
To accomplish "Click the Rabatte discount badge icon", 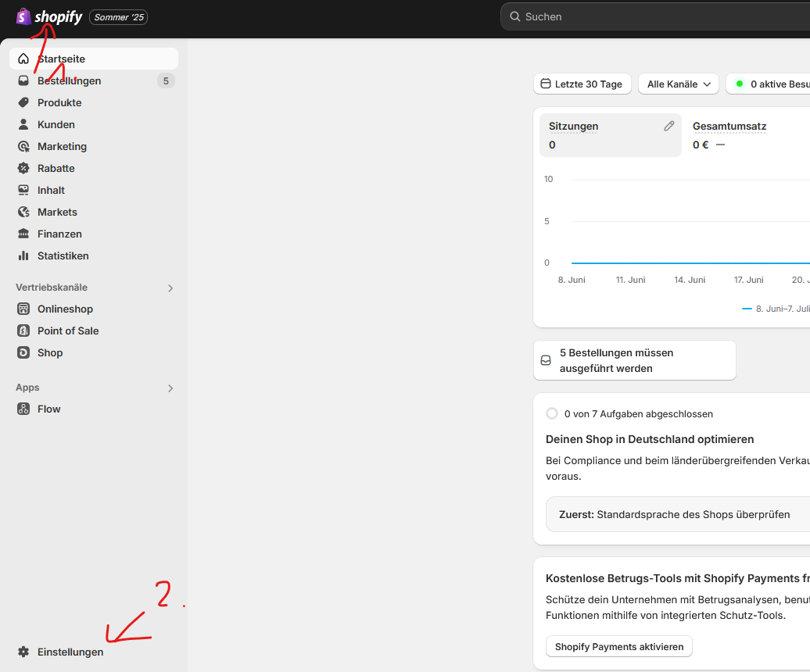I will [x=23, y=168].
